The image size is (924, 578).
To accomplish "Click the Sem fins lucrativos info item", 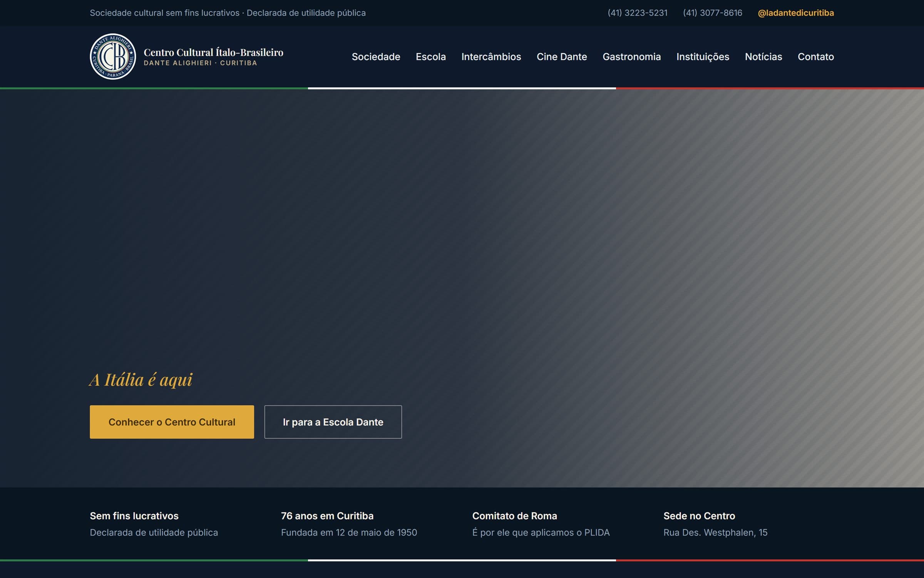I will tap(154, 524).
